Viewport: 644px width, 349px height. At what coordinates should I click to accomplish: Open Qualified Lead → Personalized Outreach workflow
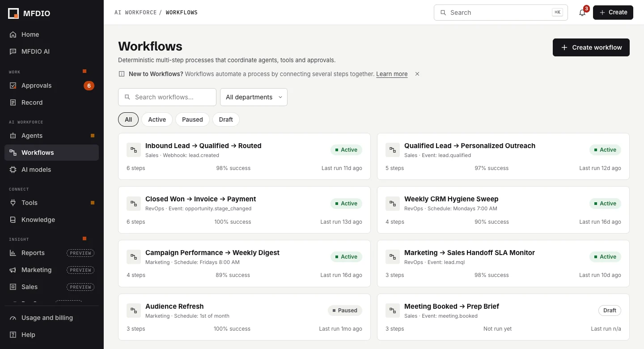pos(503,156)
